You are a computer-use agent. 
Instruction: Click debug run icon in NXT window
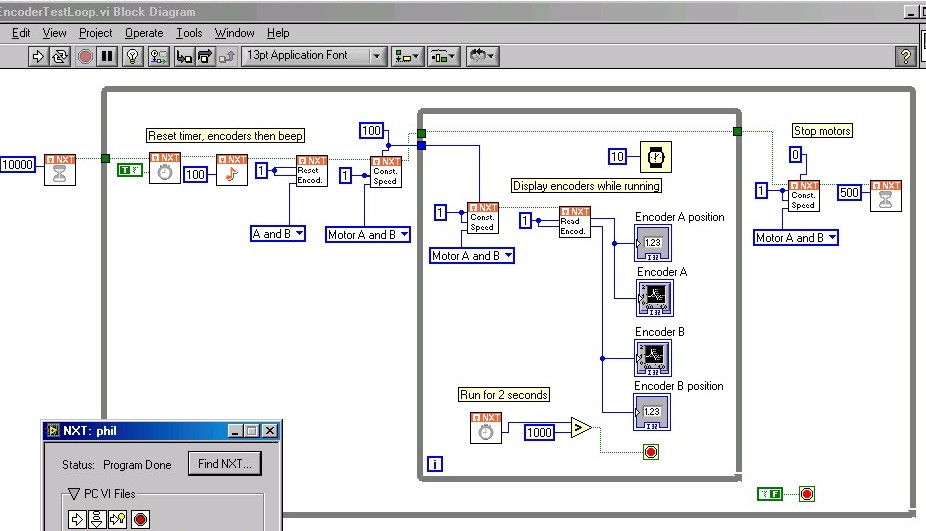pos(118,519)
